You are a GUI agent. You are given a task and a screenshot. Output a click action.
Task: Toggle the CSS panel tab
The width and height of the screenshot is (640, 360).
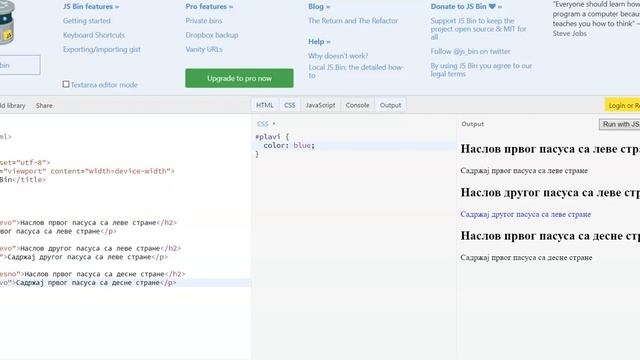pyautogui.click(x=290, y=105)
